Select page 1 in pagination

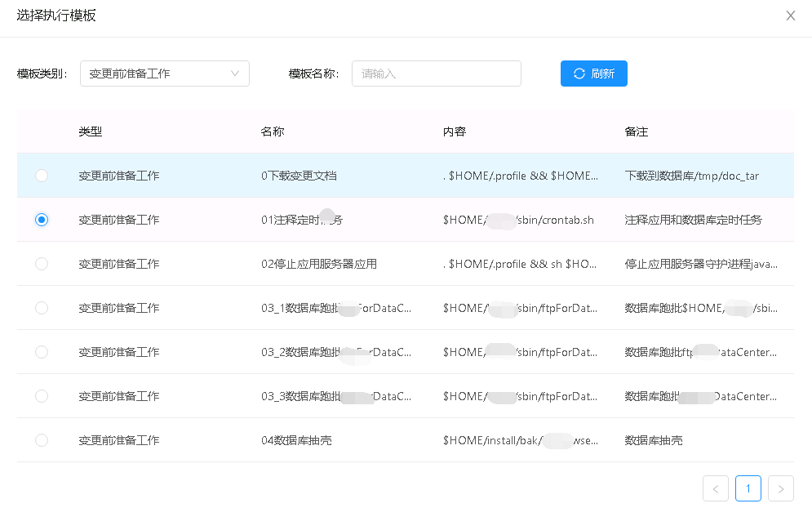(748, 488)
